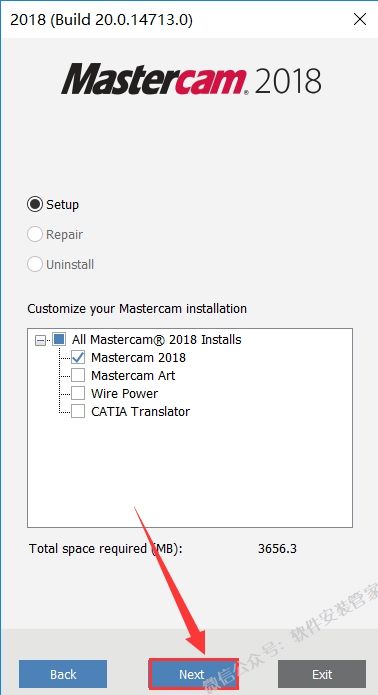Image resolution: width=378 pixels, height=695 pixels.
Task: Tick the CATIA Translator checkbox
Action: click(x=78, y=411)
